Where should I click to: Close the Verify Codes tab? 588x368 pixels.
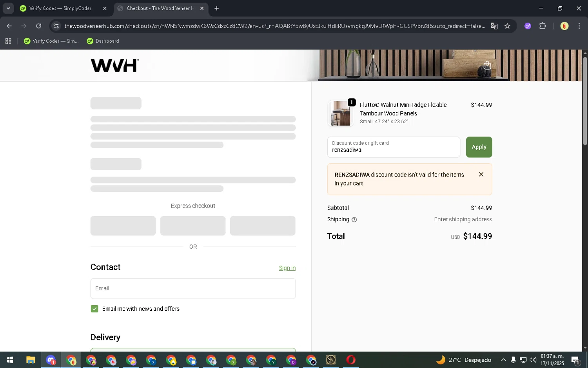pyautogui.click(x=105, y=8)
